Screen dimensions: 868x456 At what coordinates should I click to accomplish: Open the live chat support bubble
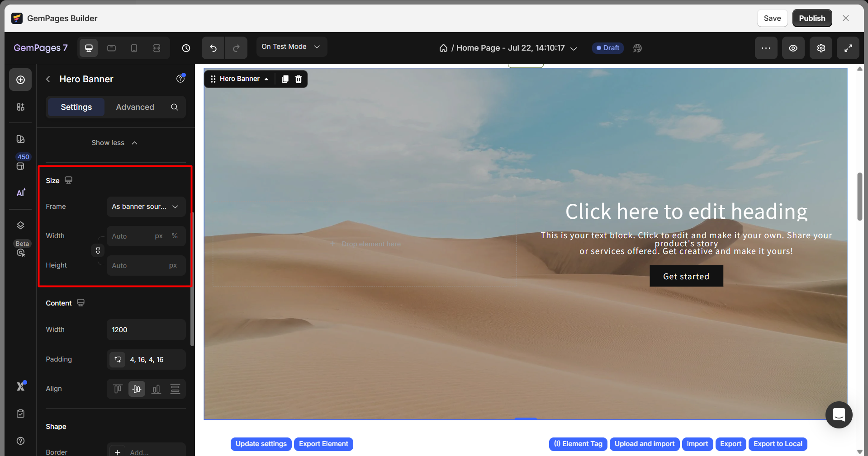pos(839,414)
